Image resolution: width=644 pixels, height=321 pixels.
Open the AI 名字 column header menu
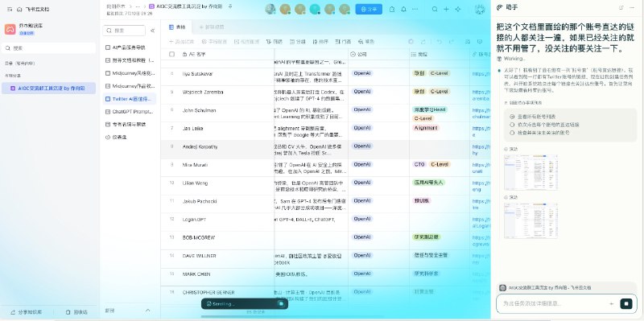tap(194, 54)
